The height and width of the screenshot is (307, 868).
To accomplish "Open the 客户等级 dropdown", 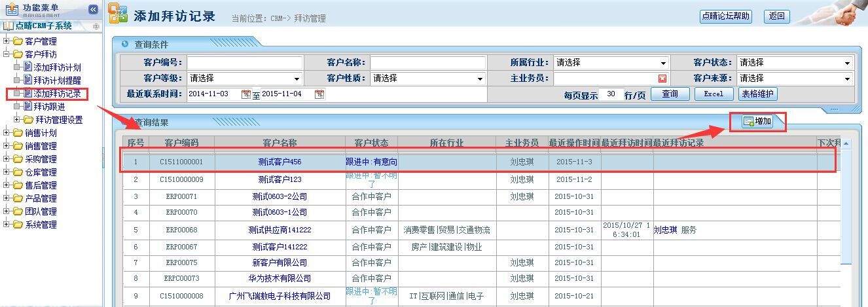I will (297, 79).
